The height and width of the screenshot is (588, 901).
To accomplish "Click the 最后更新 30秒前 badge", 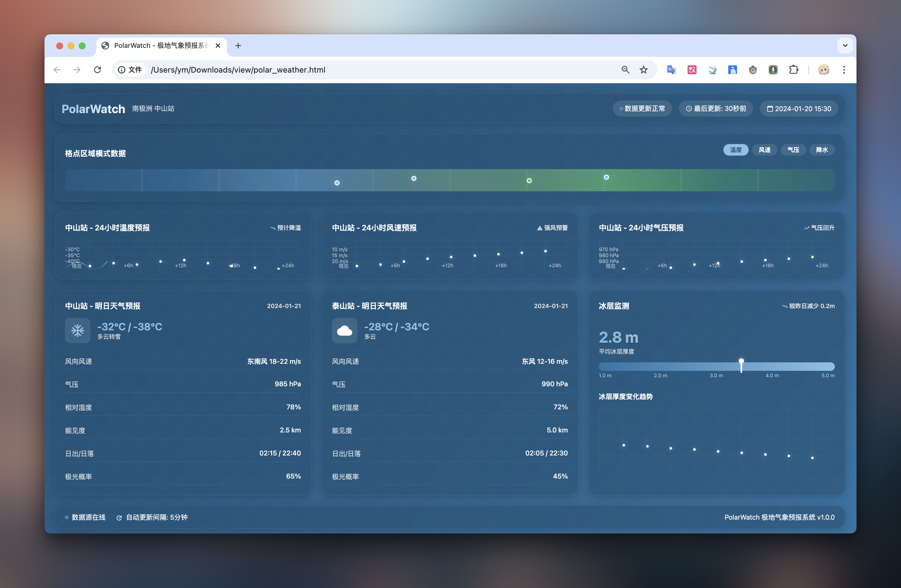I will click(x=715, y=109).
